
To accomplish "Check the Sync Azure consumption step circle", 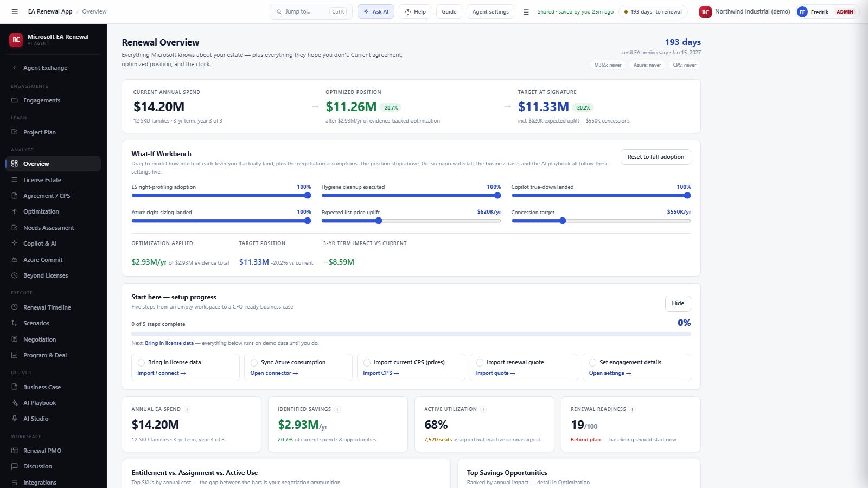I will click(254, 363).
